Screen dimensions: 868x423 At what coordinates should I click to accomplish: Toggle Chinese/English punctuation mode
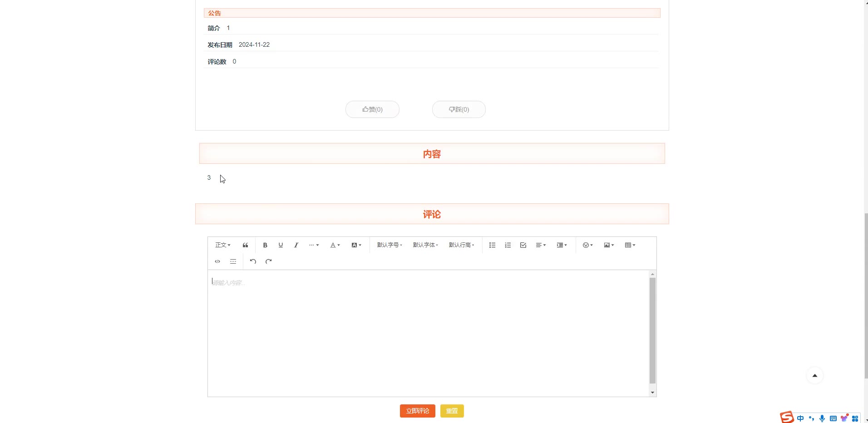click(x=811, y=418)
